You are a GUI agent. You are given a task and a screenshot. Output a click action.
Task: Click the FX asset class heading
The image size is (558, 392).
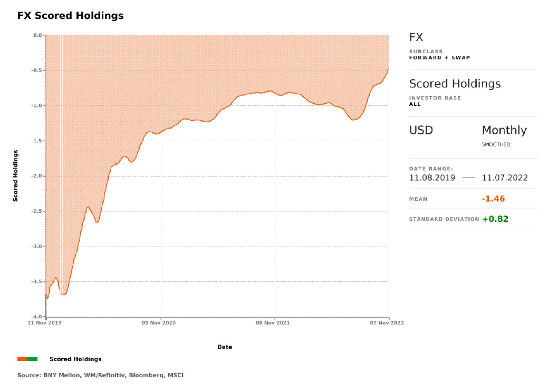[416, 37]
